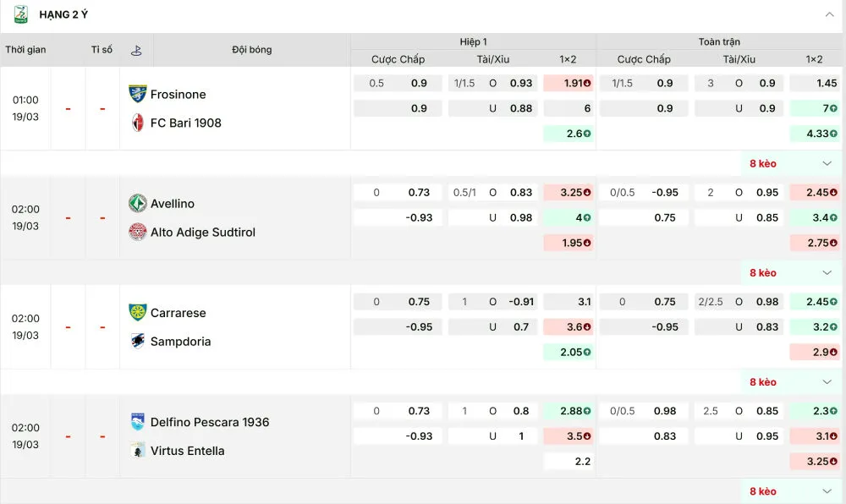Screen dimensions: 846x504
Task: Click the Serie B league logo icon
Action: [x=20, y=14]
